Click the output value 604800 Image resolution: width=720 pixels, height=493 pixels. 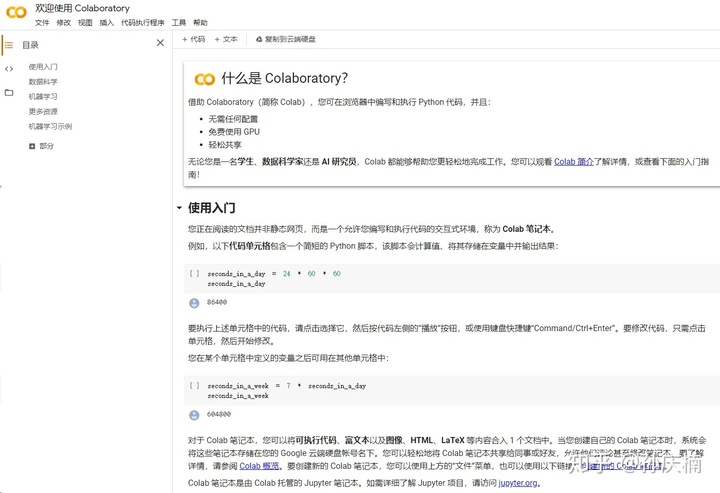click(219, 414)
